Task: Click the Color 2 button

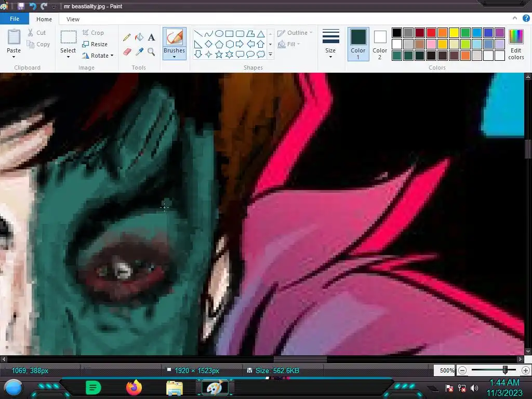Action: click(x=380, y=44)
